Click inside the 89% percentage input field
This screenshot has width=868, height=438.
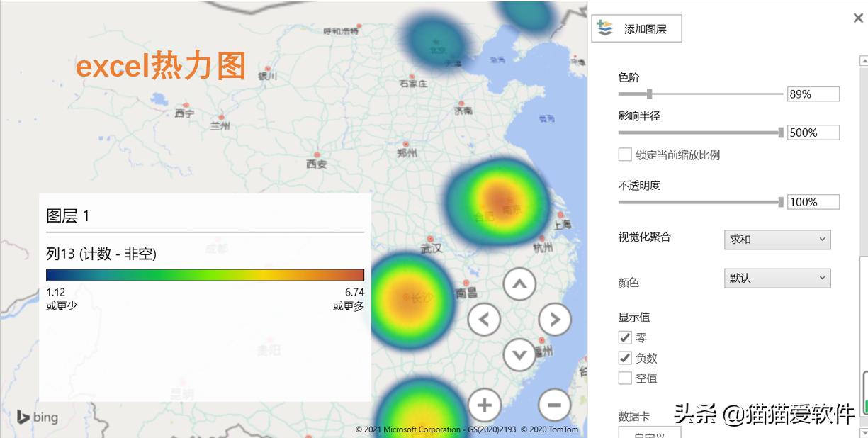click(x=813, y=94)
